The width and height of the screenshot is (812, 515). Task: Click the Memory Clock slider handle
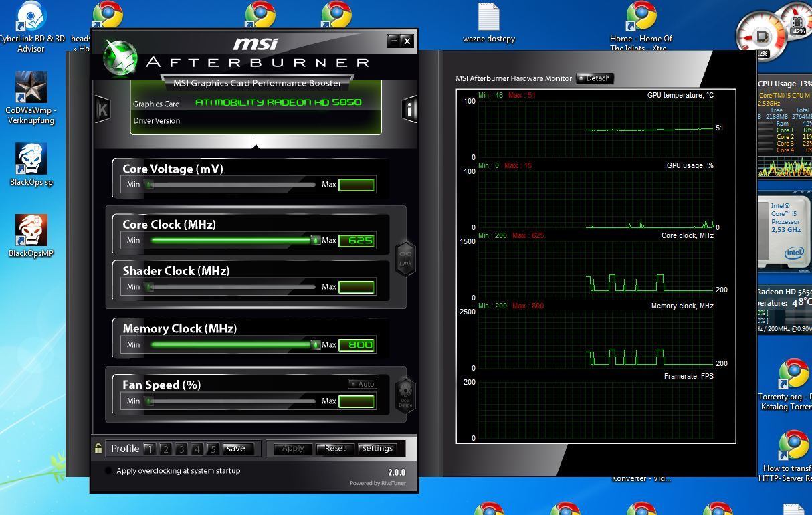click(316, 344)
